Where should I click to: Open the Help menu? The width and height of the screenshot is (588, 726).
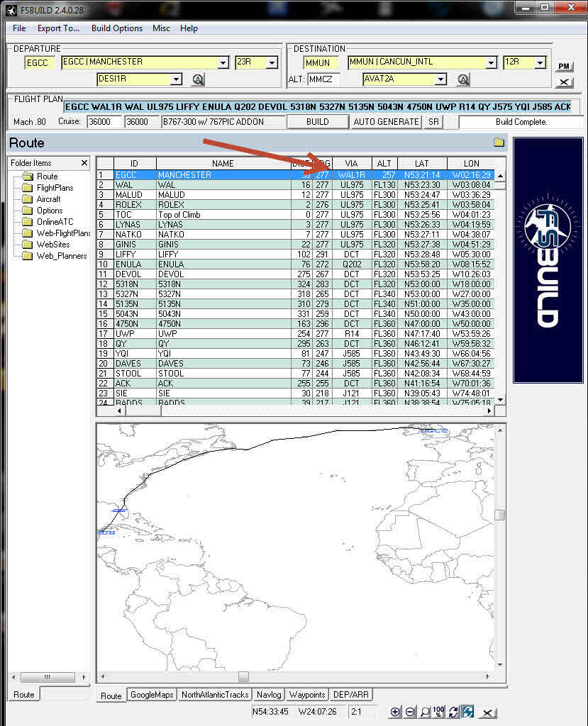[189, 28]
